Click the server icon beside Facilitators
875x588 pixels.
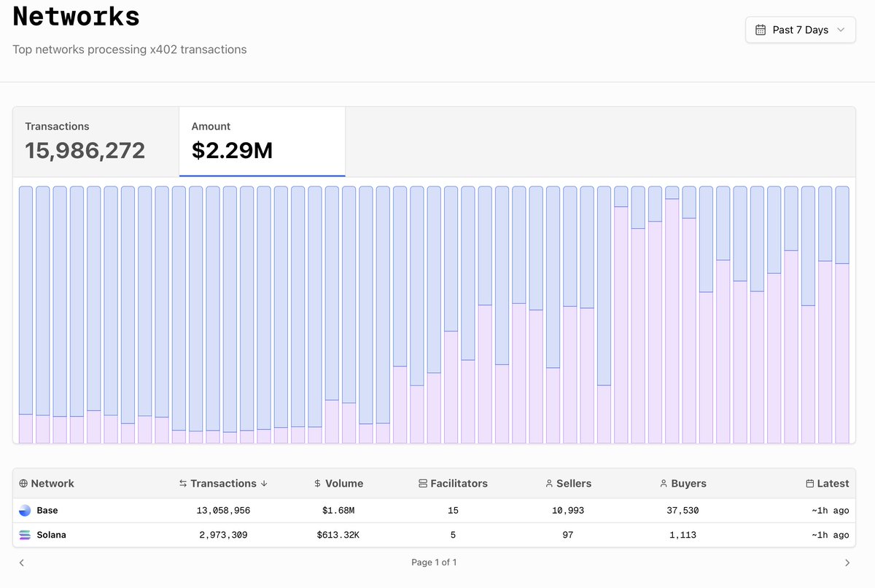(x=423, y=484)
